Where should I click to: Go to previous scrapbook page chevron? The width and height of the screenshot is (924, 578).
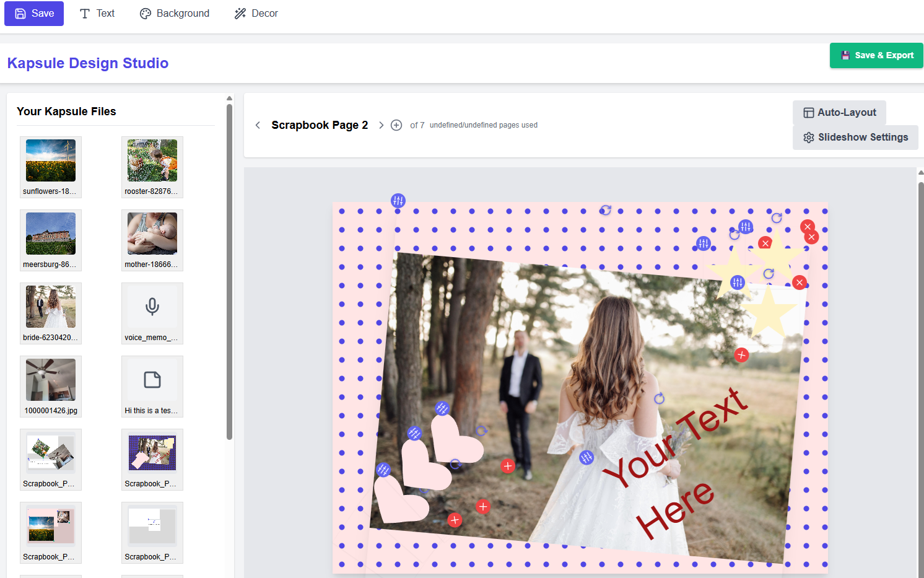point(258,125)
